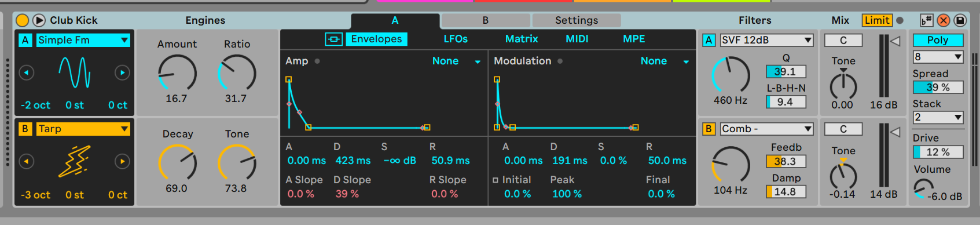Open the Simple Fm engine dropdown
This screenshot has height=225, width=980.
[x=83, y=40]
